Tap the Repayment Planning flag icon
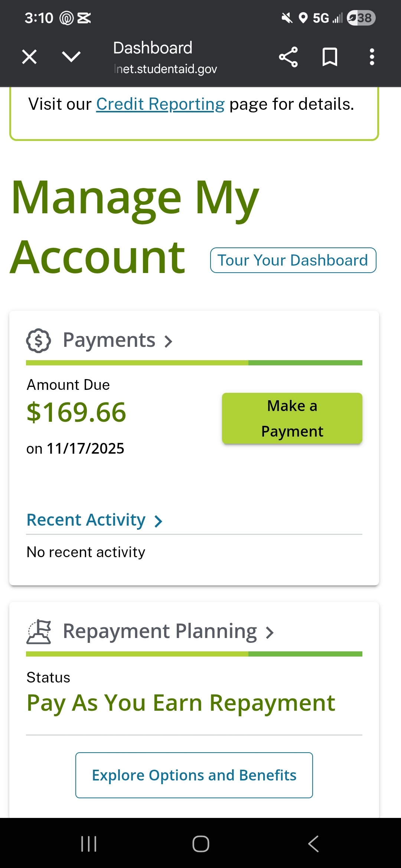The image size is (401, 868). 39,632
